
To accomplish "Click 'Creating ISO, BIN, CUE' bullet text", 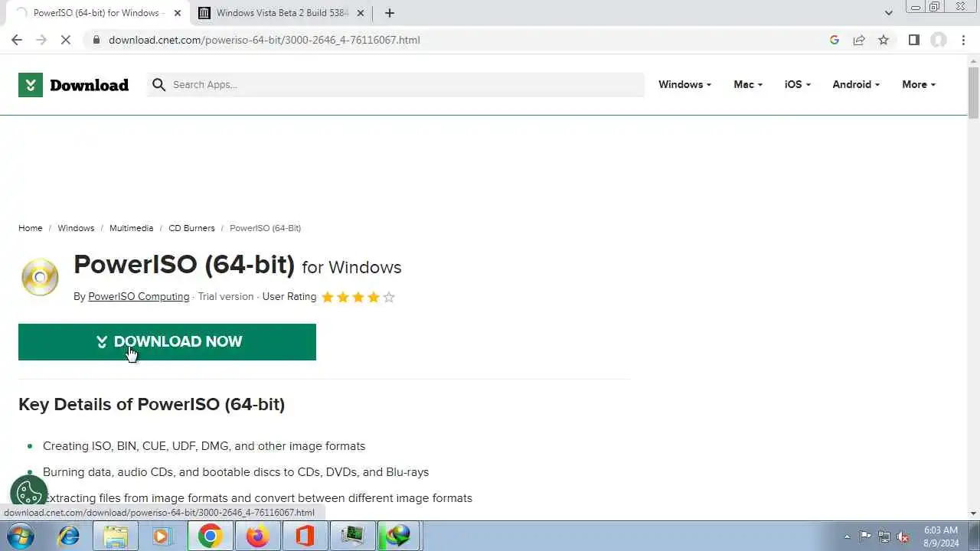I will (x=204, y=446).
